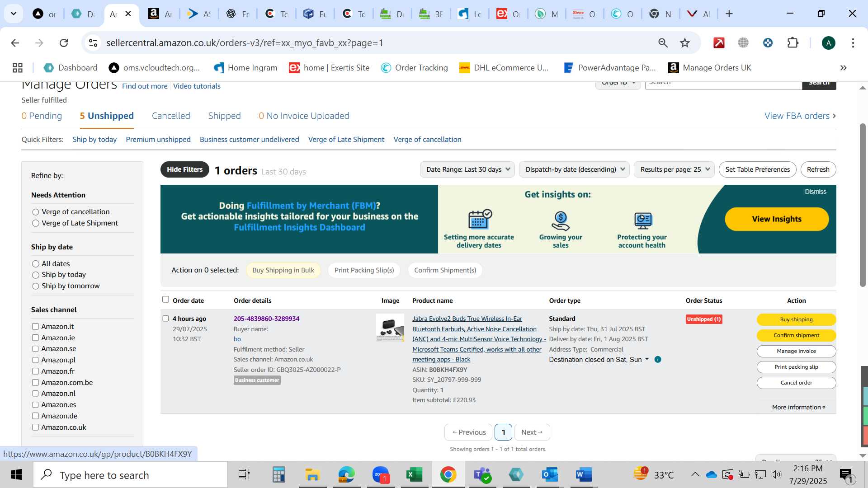Select Verge of Late Shipment radio in sidebar
The width and height of the screenshot is (868, 488).
pyautogui.click(x=36, y=223)
